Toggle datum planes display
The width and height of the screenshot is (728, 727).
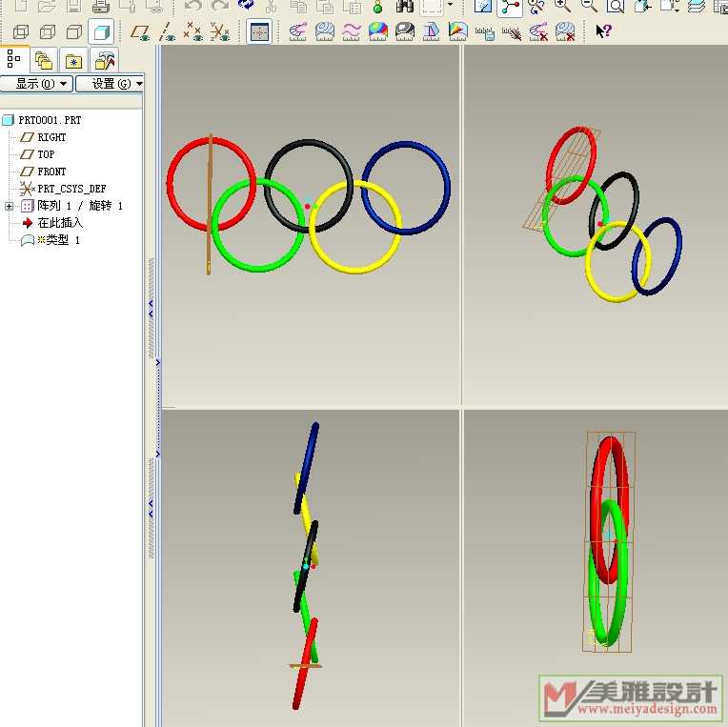pos(140,32)
